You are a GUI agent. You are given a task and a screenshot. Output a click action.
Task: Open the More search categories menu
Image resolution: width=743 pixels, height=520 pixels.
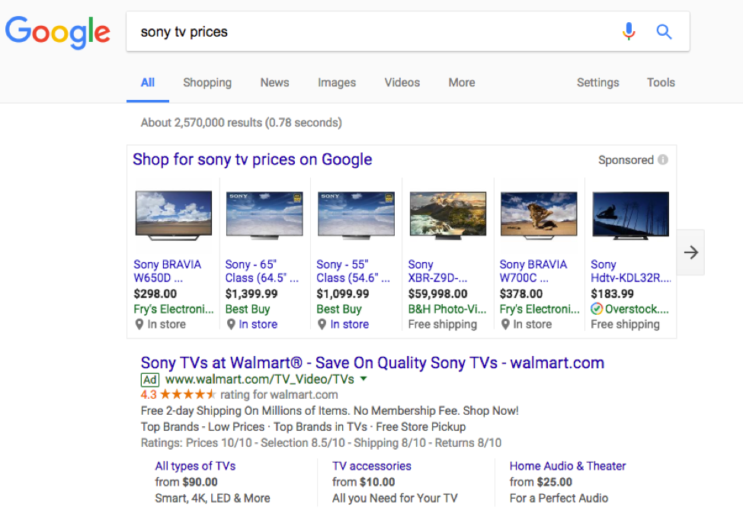pos(462,82)
